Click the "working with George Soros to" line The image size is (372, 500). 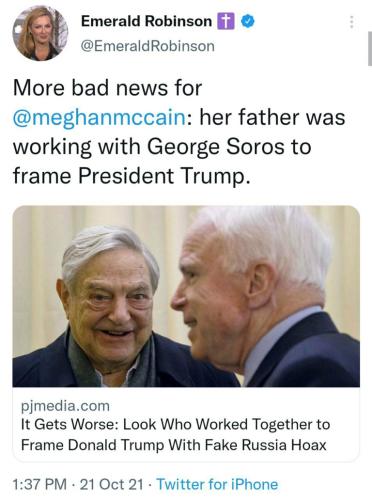(162, 147)
